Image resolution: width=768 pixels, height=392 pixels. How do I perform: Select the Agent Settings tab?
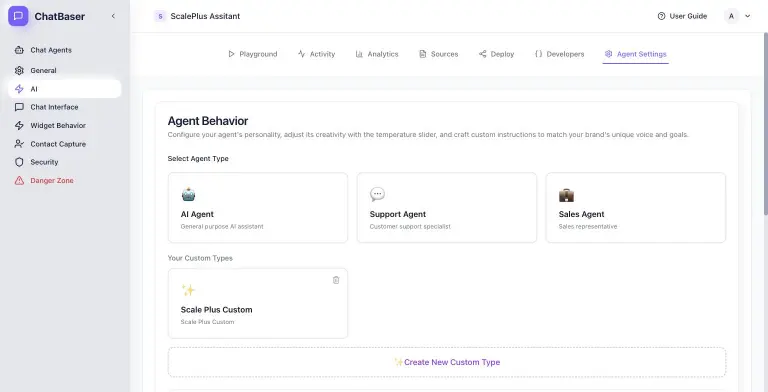[x=636, y=54]
